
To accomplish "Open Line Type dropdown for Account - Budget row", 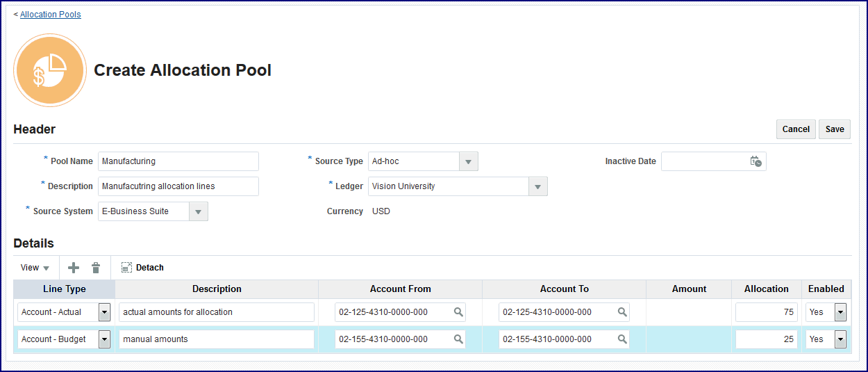I will tap(105, 339).
